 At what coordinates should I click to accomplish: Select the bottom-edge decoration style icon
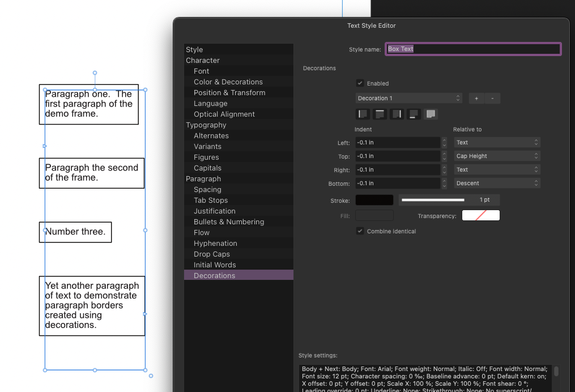(x=414, y=113)
